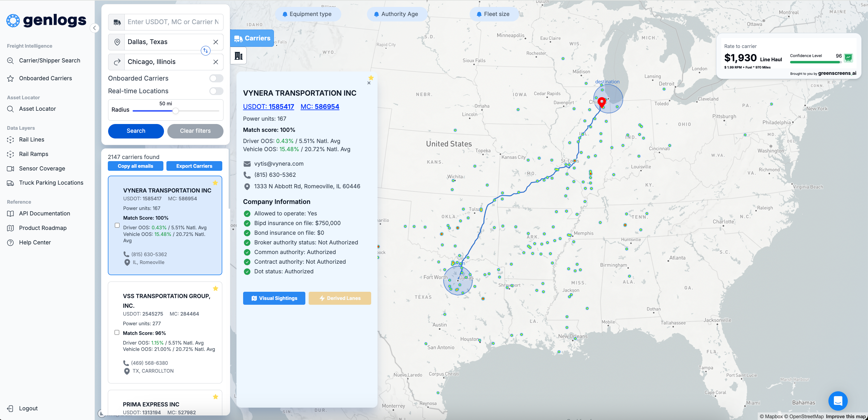
Task: Toggle Real-time Locations switch
Action: pos(216,91)
